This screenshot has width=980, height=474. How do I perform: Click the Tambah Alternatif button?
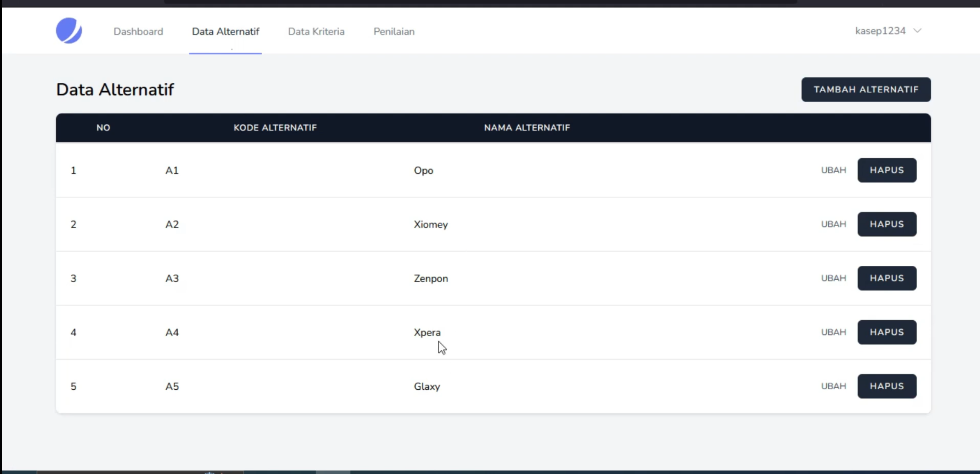pos(866,89)
